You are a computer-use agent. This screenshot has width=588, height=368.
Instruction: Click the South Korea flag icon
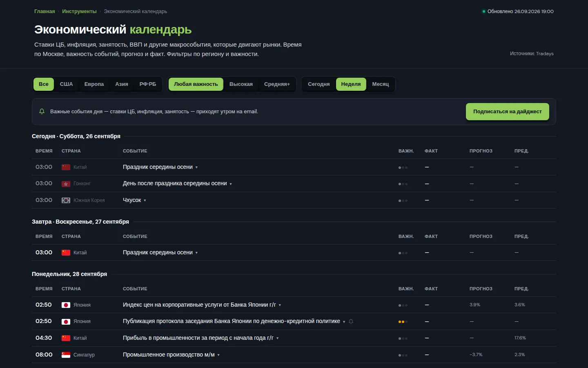click(x=66, y=200)
